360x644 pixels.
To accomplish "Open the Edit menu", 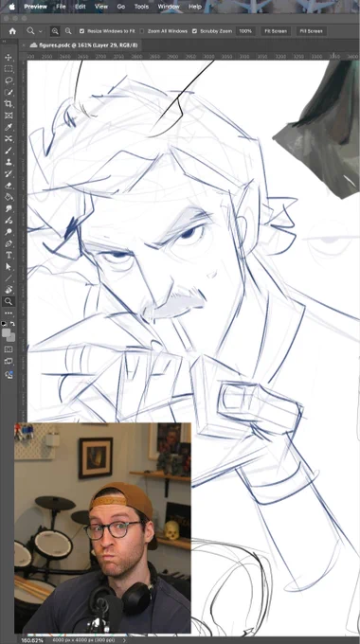I will (x=81, y=7).
